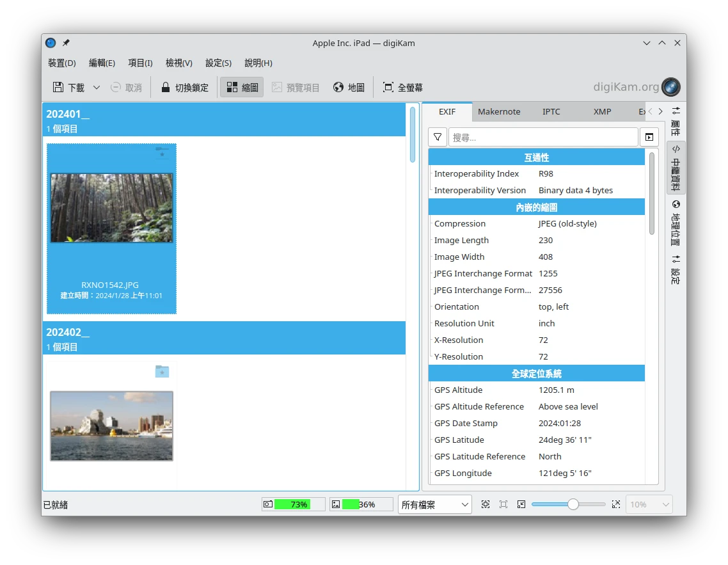The width and height of the screenshot is (728, 565).
Task: Open the 設定 sidebar panel on right
Action: [x=676, y=269]
